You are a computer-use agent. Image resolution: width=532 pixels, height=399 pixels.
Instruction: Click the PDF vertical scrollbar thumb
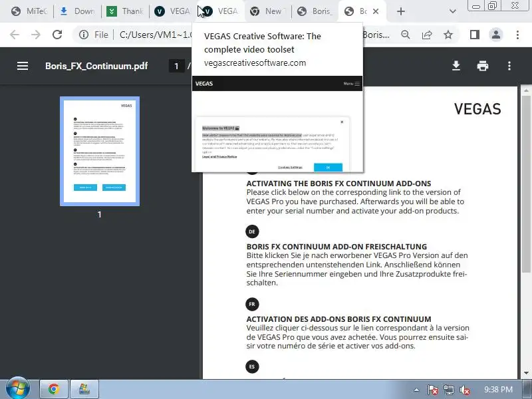525,184
